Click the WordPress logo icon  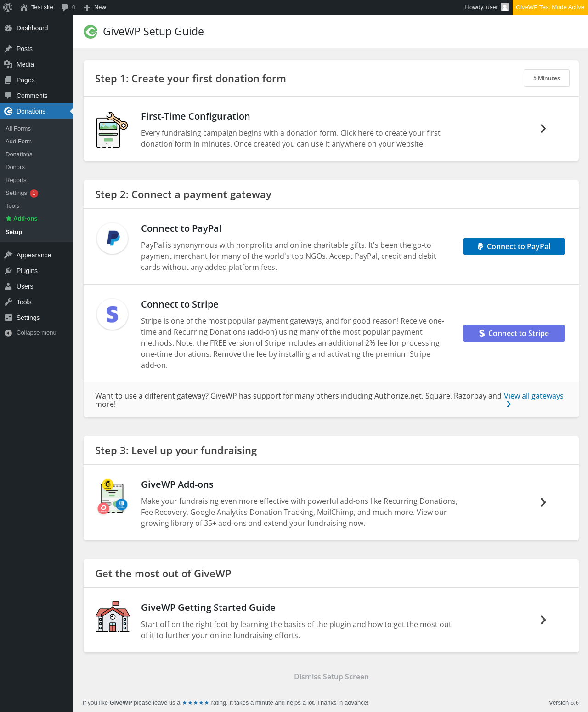8,7
